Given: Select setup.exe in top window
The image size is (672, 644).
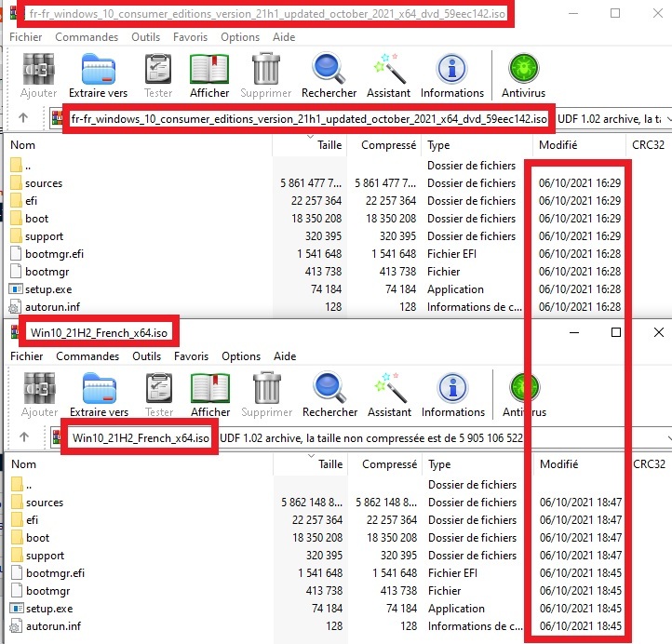Looking at the screenshot, I should click(41, 289).
